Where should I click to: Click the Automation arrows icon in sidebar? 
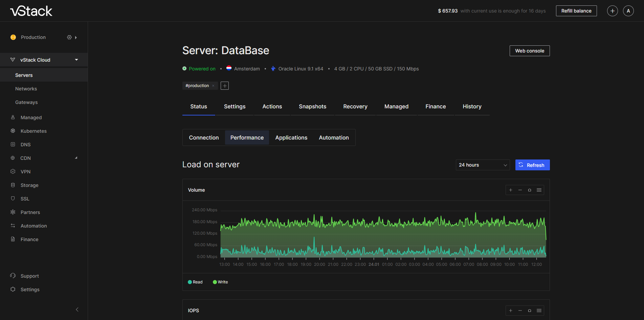(x=13, y=226)
